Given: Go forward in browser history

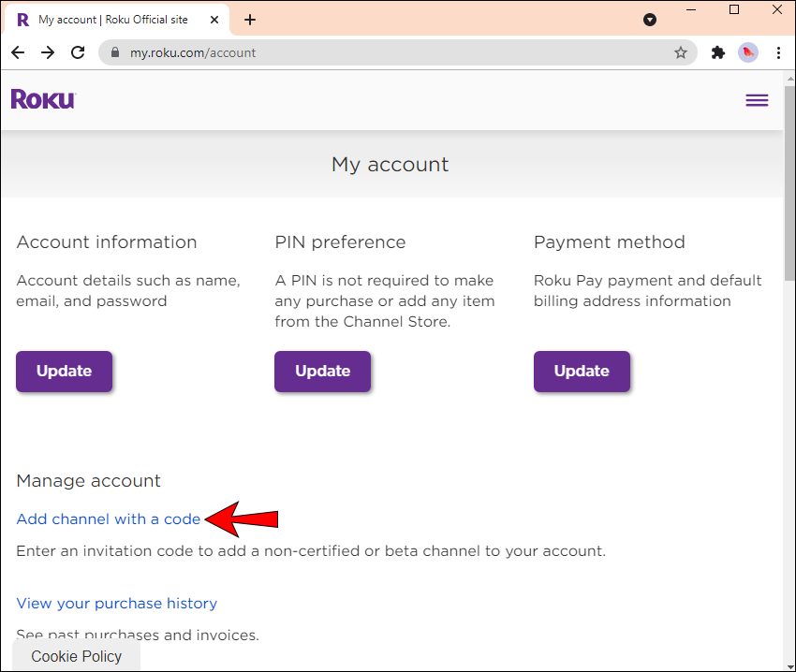Looking at the screenshot, I should [48, 53].
